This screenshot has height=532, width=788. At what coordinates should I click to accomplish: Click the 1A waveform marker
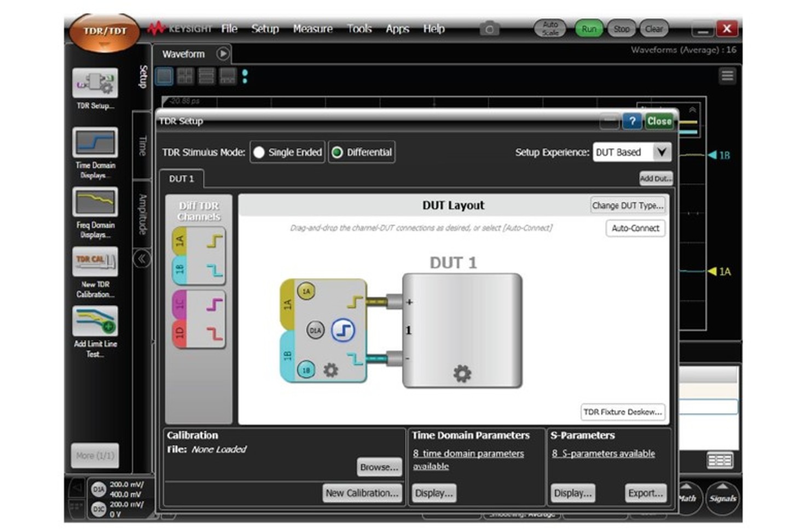719,271
